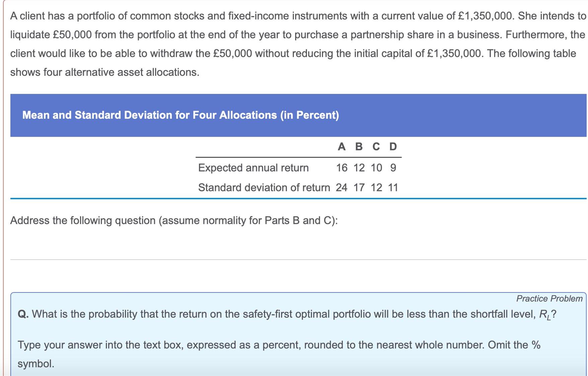Click the opening paragraph about the client portfolio
This screenshot has height=376, width=588.
coord(298,44)
